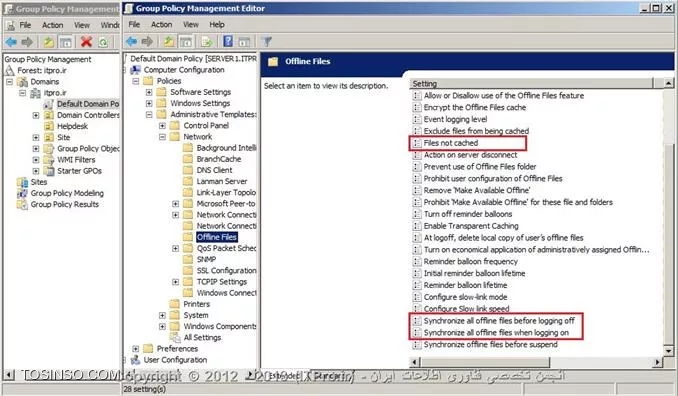
Task: Click the All Settings icon in tree
Action: pos(175,337)
